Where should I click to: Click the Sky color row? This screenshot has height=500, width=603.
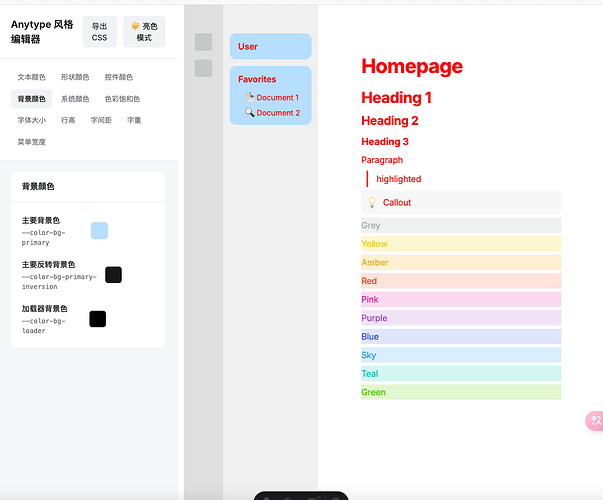461,355
